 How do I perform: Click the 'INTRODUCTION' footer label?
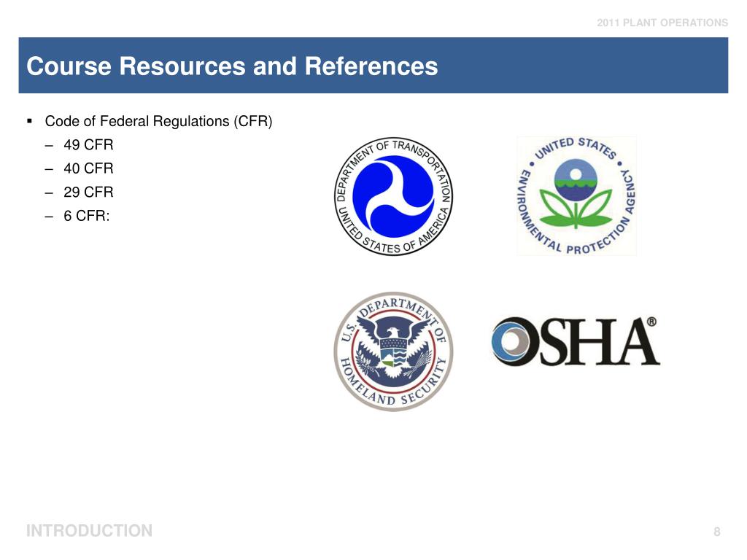90,531
